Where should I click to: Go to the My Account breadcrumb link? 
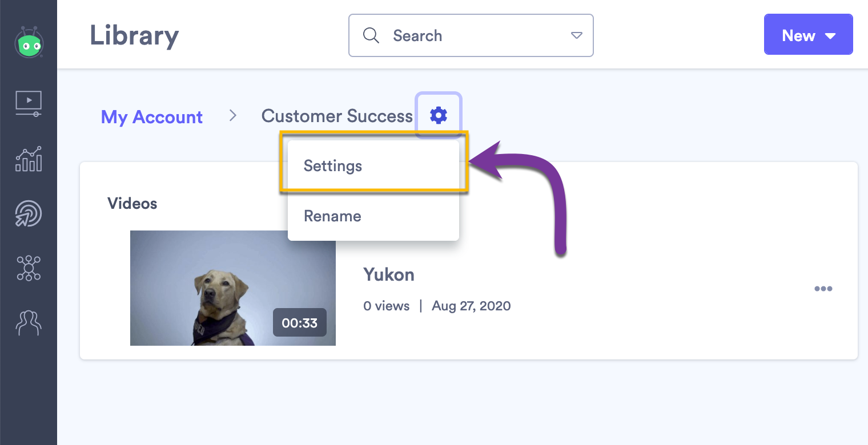tap(152, 117)
